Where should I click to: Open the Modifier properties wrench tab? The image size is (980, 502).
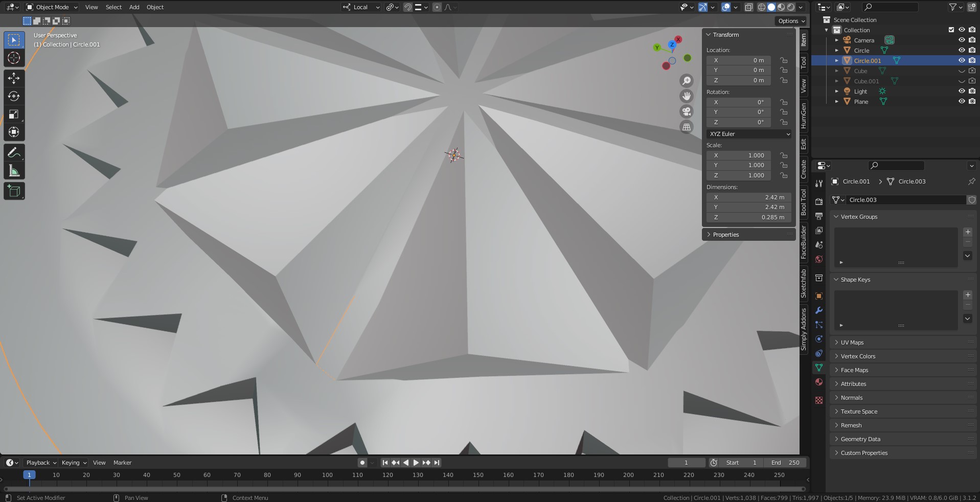click(x=819, y=310)
